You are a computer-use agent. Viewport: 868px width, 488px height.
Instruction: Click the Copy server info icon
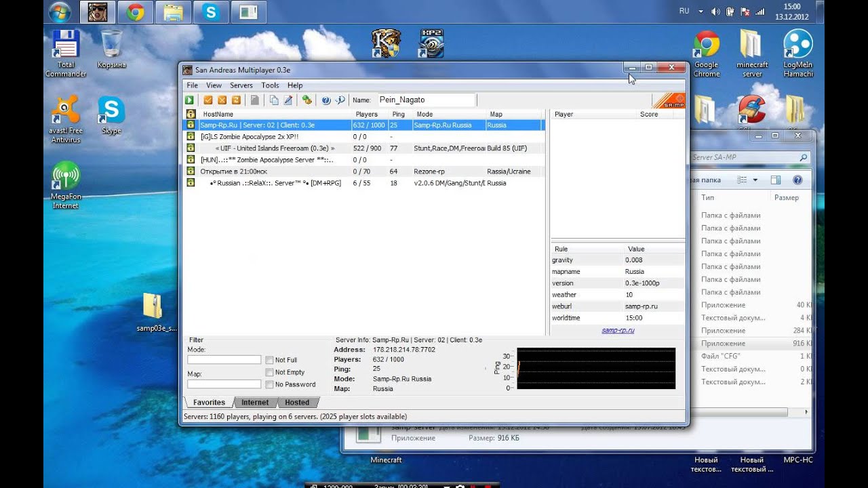274,100
